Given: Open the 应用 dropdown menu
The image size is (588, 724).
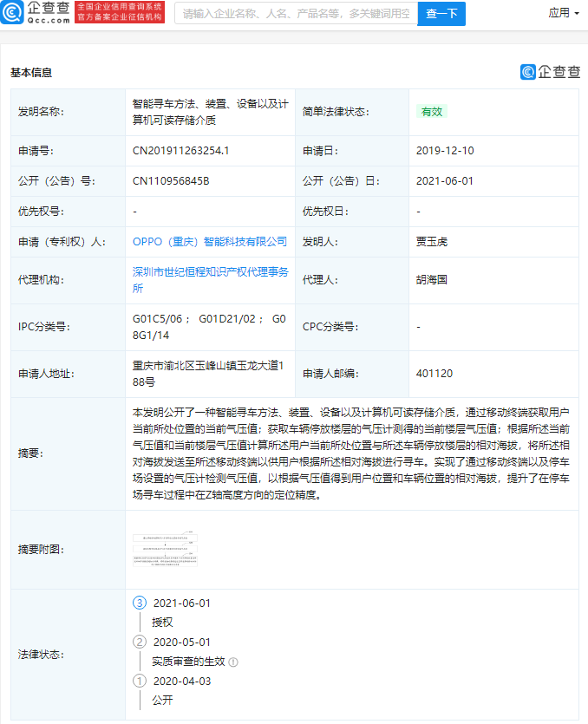Looking at the screenshot, I should 564,13.
